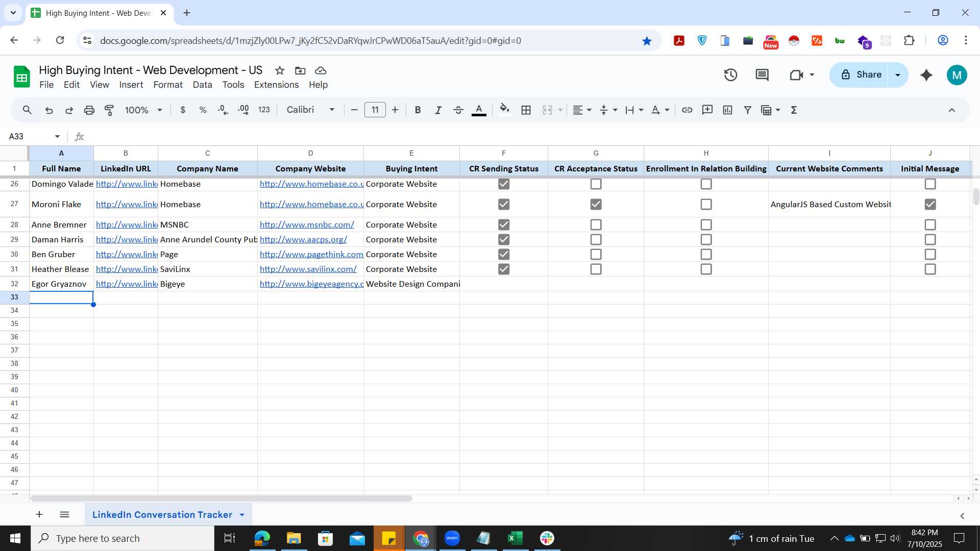Click the Share button
Image resolution: width=980 pixels, height=551 pixels.
pyautogui.click(x=861, y=75)
